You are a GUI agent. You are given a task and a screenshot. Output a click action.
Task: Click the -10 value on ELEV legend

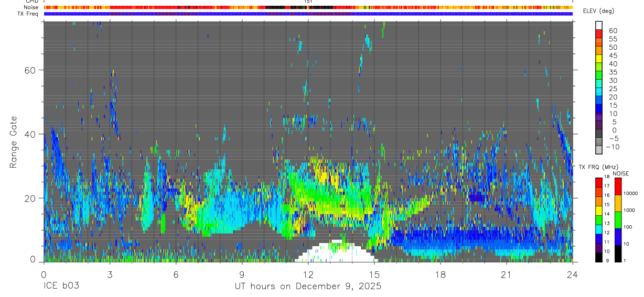click(x=612, y=147)
